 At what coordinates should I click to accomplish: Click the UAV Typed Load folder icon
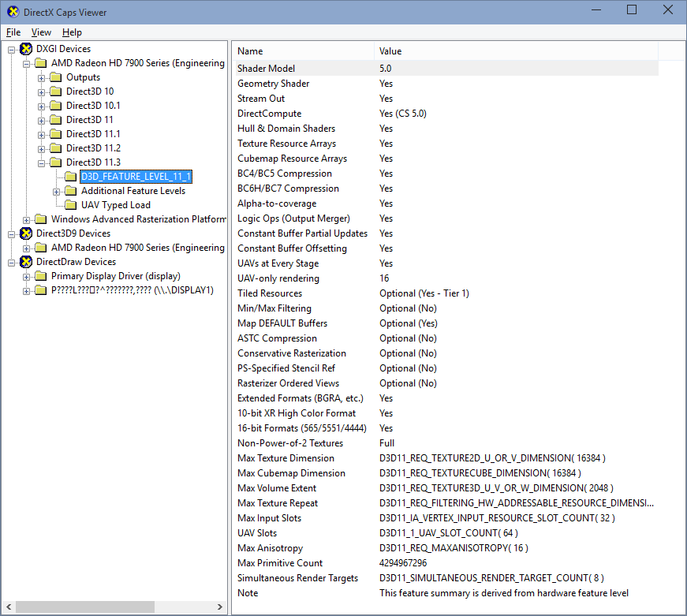click(70, 205)
